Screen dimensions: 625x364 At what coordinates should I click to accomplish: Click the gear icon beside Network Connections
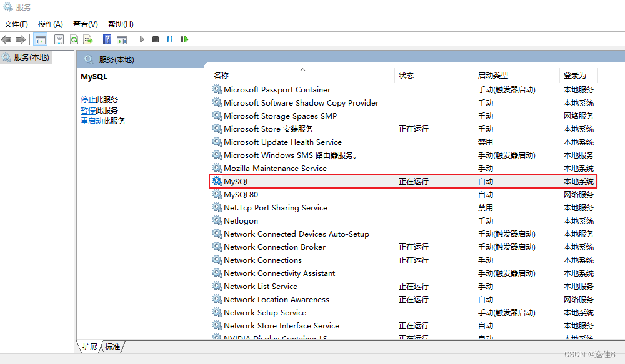pyautogui.click(x=217, y=260)
